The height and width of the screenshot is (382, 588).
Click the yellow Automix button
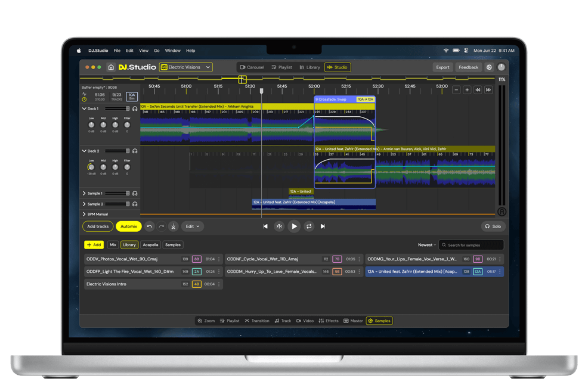tap(129, 226)
